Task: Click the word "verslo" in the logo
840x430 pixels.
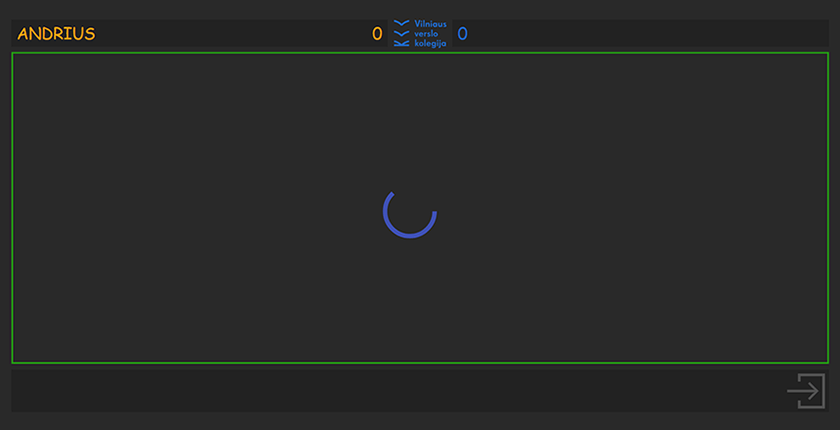Action: pyautogui.click(x=426, y=33)
